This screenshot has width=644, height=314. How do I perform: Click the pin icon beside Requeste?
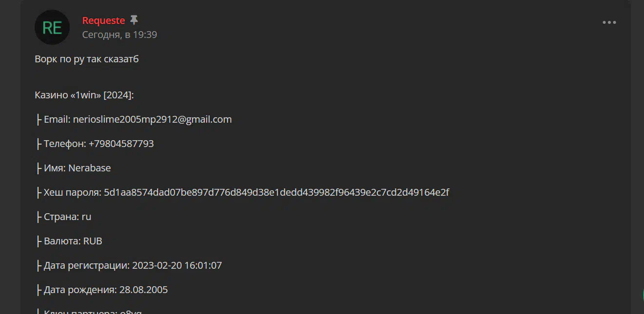pyautogui.click(x=134, y=20)
